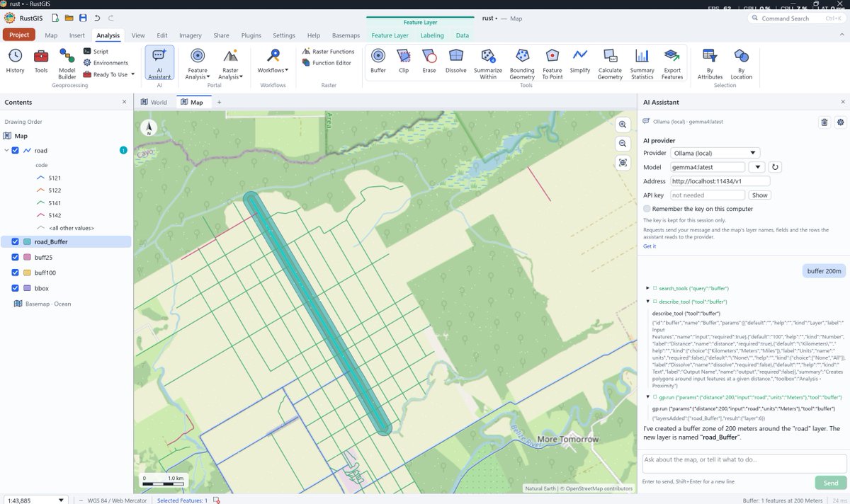Open the Imagery ribbon tab
Screen dimensions: 850x504
190,35
